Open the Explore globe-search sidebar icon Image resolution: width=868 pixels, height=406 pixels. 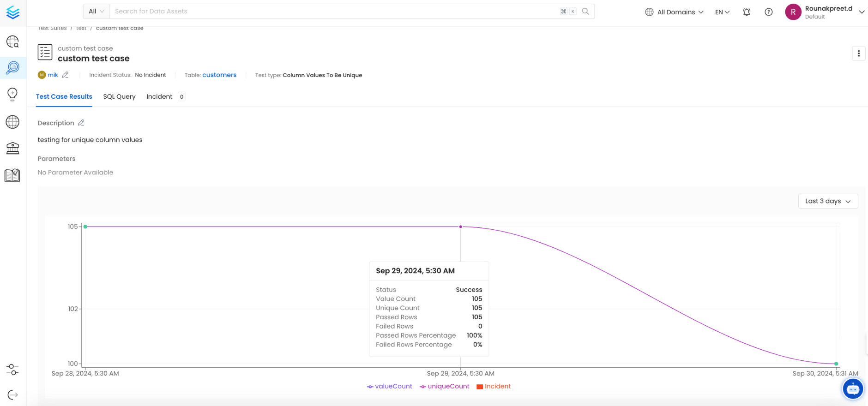click(x=12, y=42)
